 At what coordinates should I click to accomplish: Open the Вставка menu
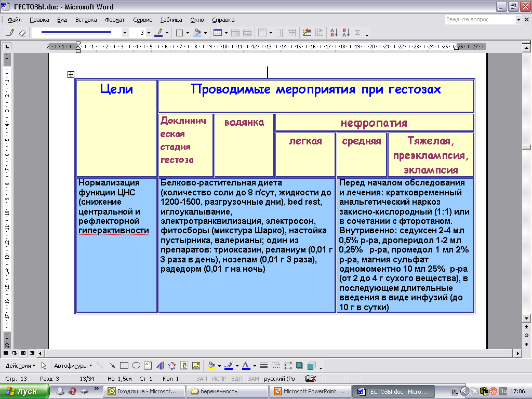click(x=86, y=20)
